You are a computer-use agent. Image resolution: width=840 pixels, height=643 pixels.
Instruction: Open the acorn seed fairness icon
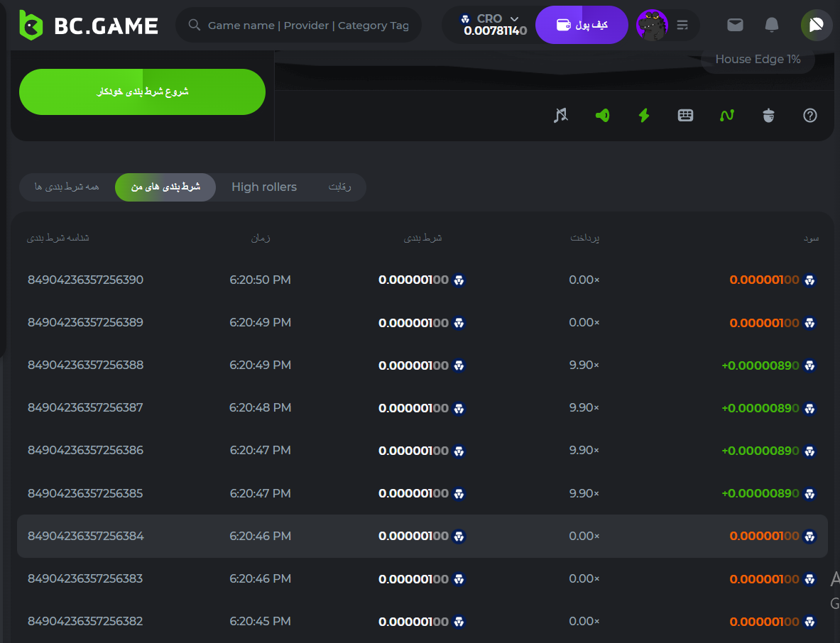(768, 115)
